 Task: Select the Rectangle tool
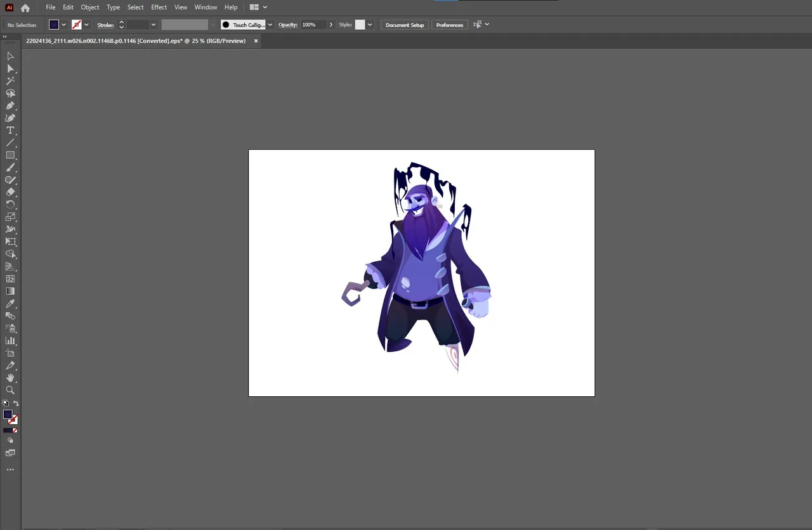point(10,155)
